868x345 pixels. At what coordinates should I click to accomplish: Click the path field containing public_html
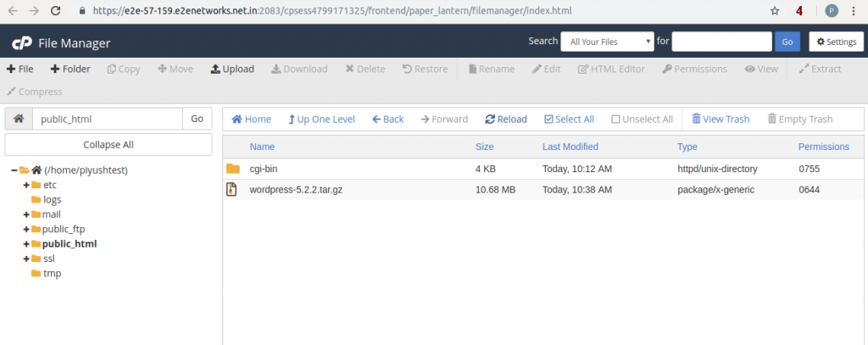(x=108, y=119)
